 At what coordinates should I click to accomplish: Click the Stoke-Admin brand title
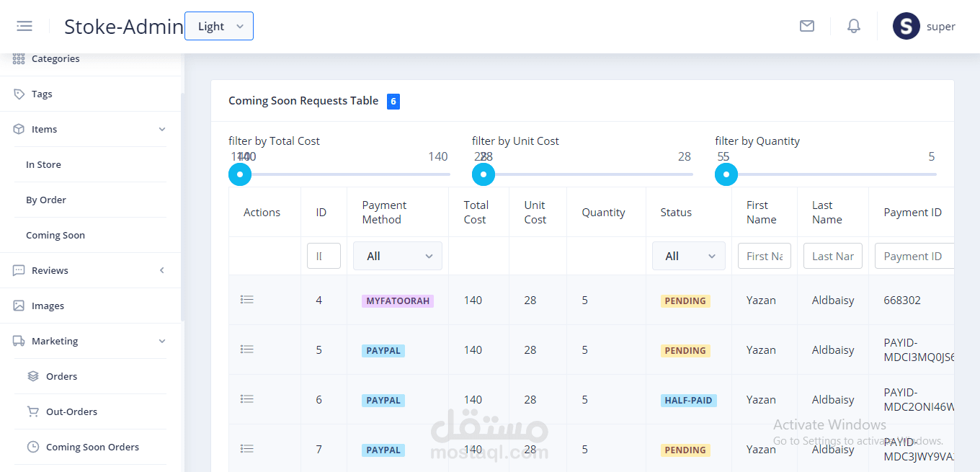[x=124, y=27]
